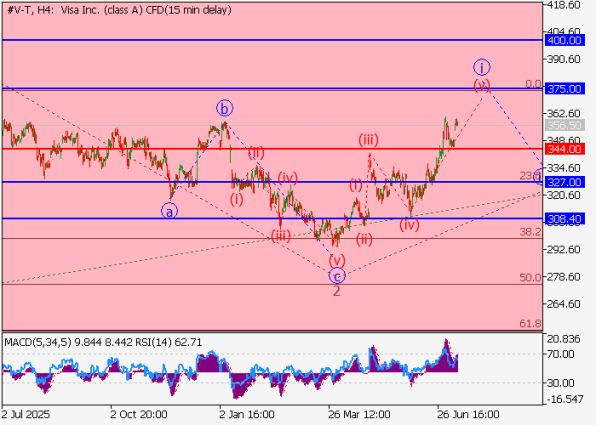
Task: Click the 308.40 price level tag
Action: pos(564,219)
